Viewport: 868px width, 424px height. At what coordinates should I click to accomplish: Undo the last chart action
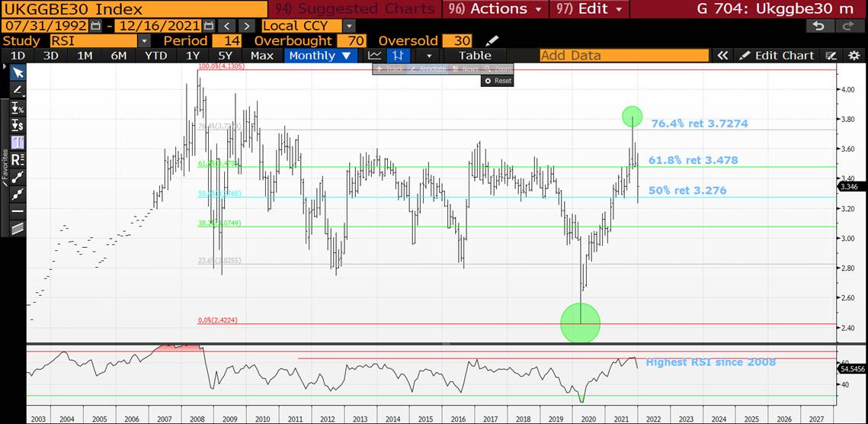click(820, 26)
